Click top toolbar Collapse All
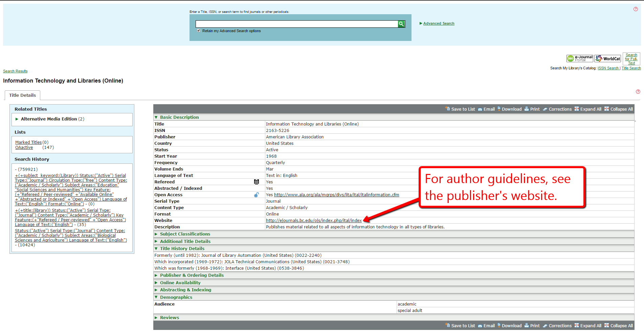644x335 pixels. click(619, 109)
